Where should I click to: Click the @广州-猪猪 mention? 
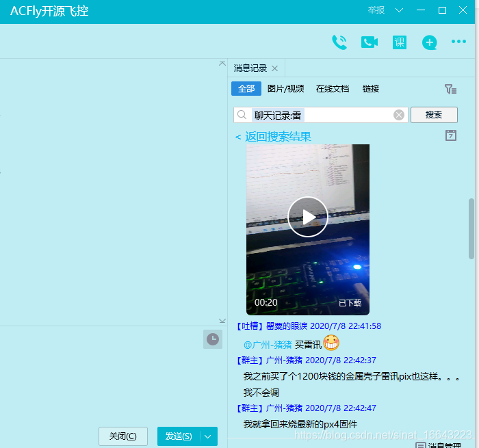(268, 345)
